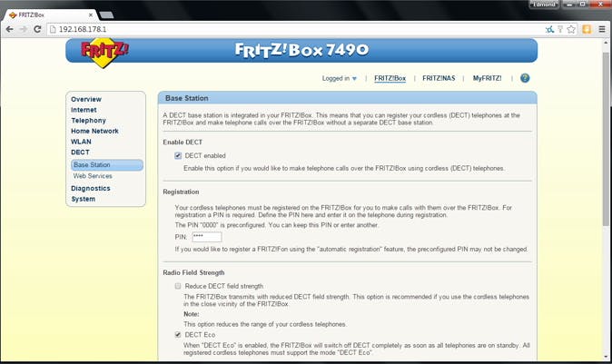The height and width of the screenshot is (364, 612).
Task: Close the FRITZ!Box browser tab
Action: pos(91,15)
